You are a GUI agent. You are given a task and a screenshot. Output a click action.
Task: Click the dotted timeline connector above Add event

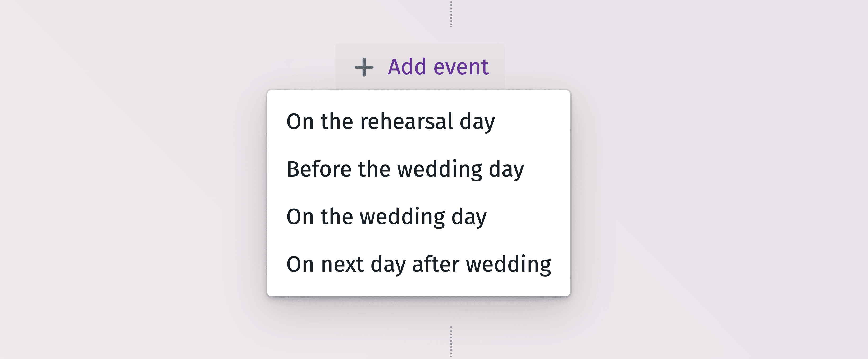click(x=451, y=14)
